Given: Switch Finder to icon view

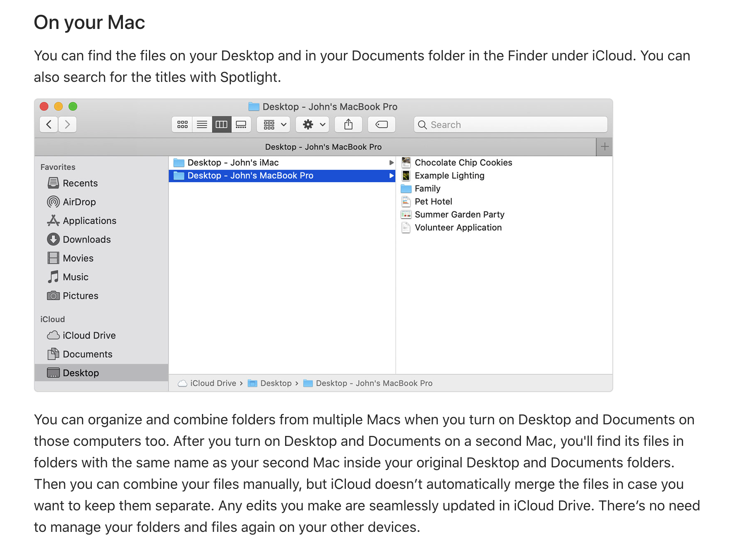Looking at the screenshot, I should coord(182,124).
